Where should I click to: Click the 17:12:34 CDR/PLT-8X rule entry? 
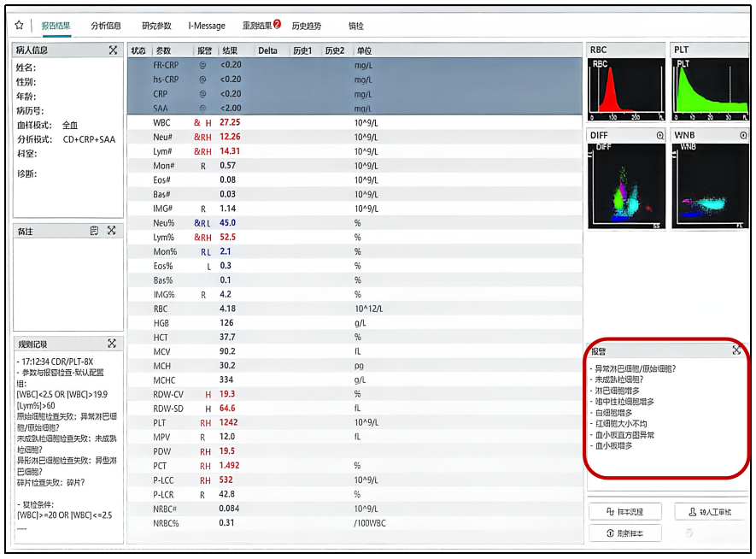pos(57,362)
